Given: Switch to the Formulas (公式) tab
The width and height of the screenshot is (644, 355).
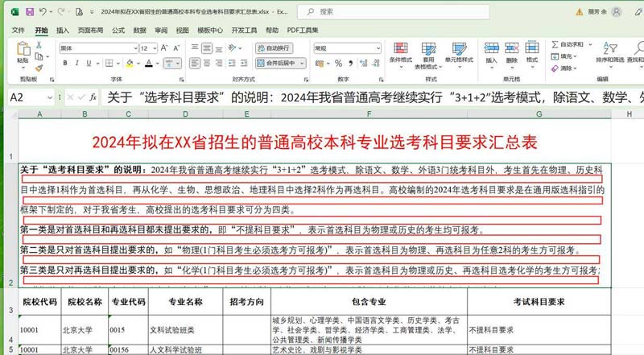Looking at the screenshot, I should (118, 30).
